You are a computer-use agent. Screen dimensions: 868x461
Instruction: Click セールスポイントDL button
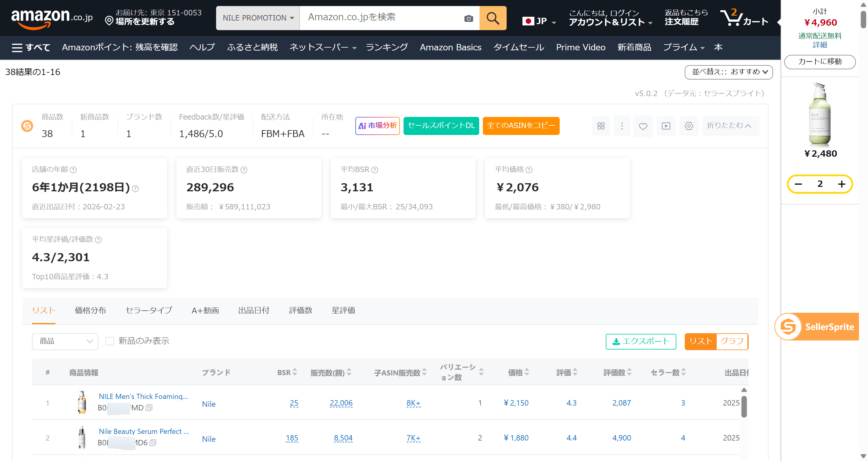(x=441, y=126)
